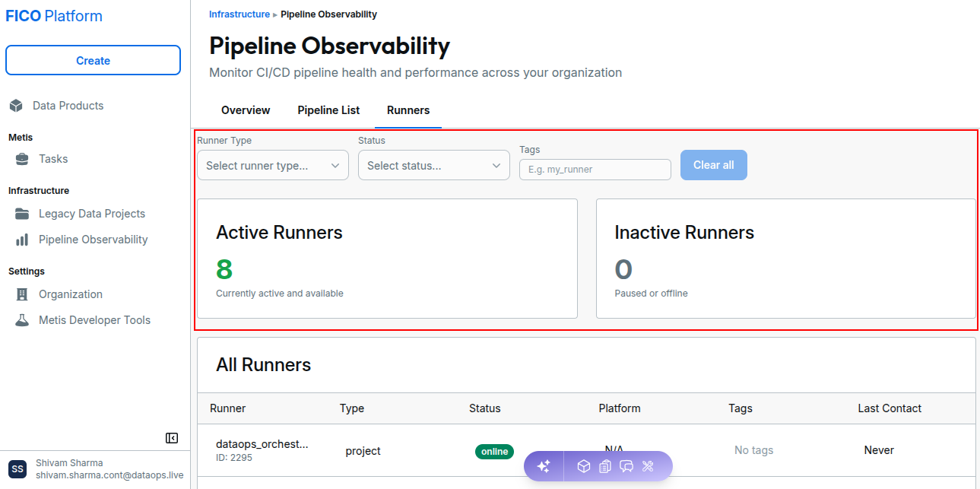Viewport: 980px width, 489px height.
Task: Open Legacy Data Projects folder icon
Action: click(x=22, y=214)
